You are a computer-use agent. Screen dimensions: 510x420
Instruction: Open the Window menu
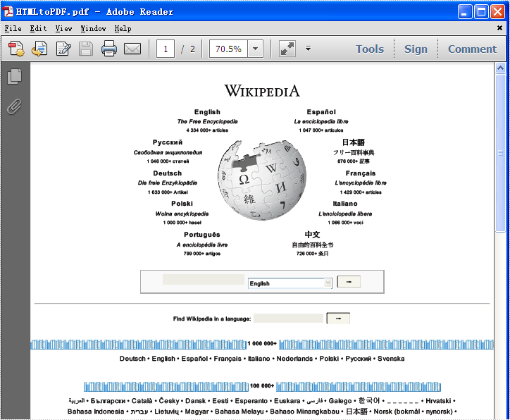(94, 29)
